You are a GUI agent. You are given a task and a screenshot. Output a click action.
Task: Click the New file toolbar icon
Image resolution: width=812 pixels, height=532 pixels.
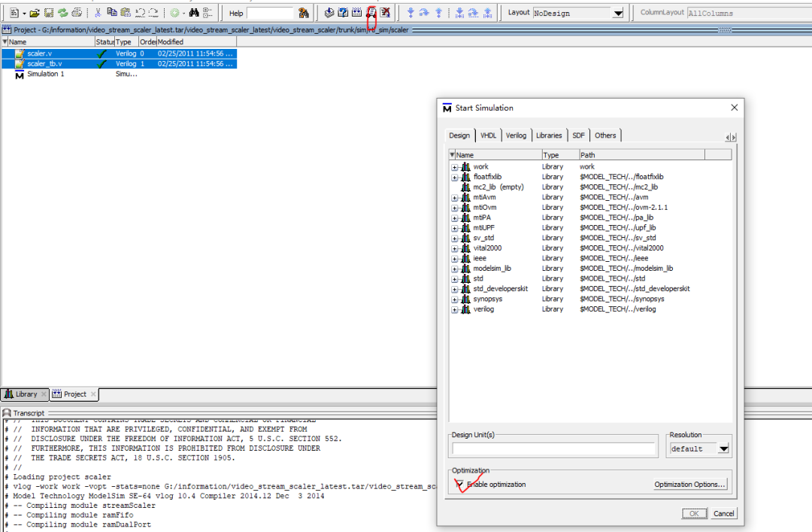(14, 13)
